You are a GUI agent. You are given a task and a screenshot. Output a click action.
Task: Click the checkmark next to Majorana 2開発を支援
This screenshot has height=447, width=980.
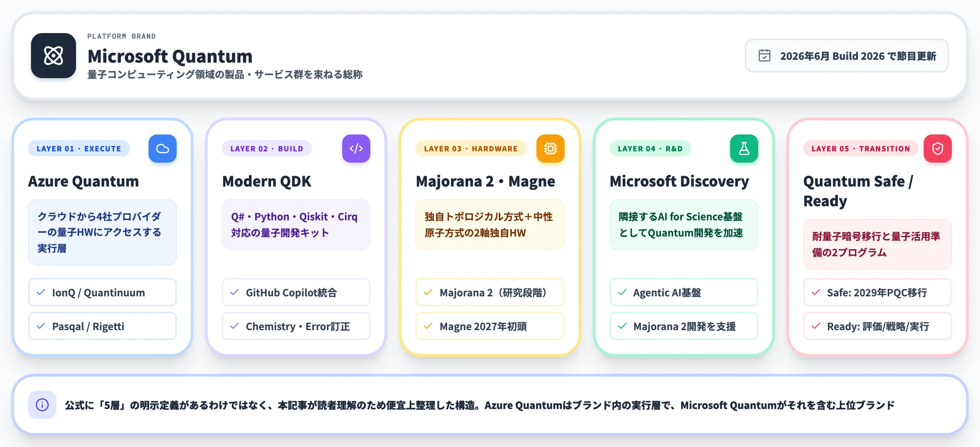point(622,326)
